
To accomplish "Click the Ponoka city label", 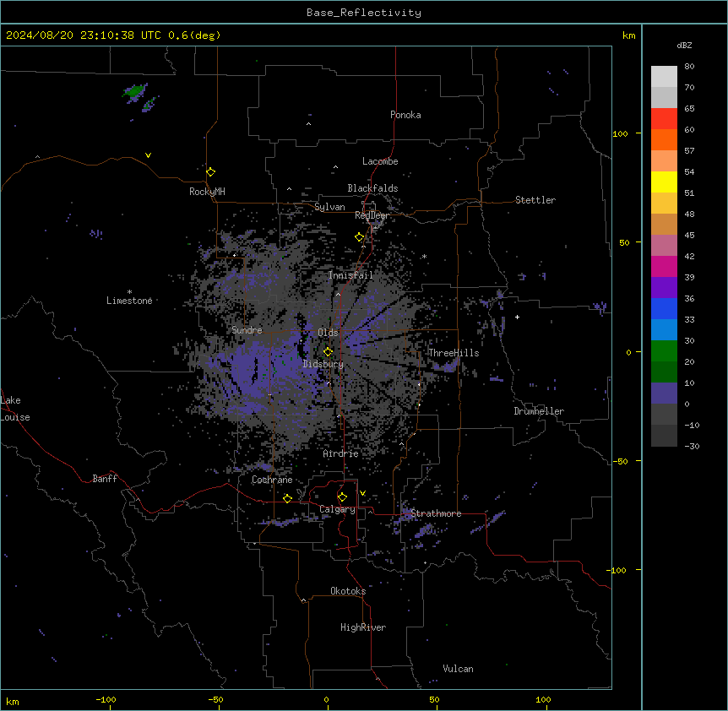I will pos(405,115).
